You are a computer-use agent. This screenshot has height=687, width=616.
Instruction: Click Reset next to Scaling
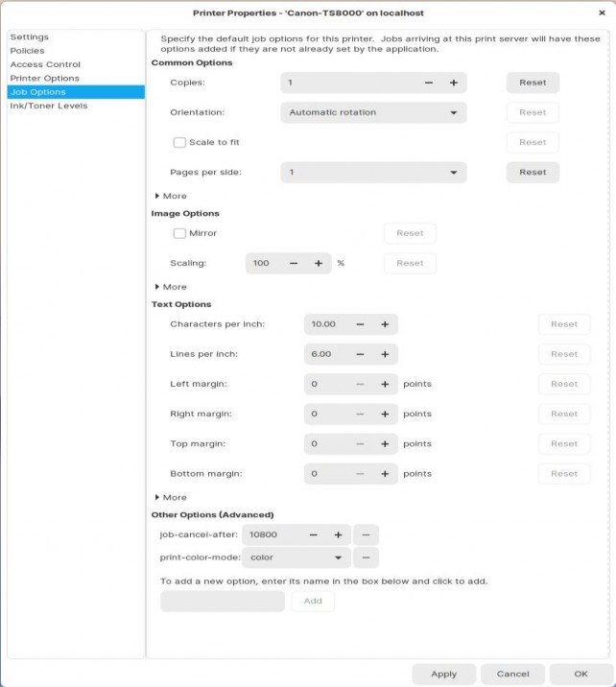tap(410, 263)
